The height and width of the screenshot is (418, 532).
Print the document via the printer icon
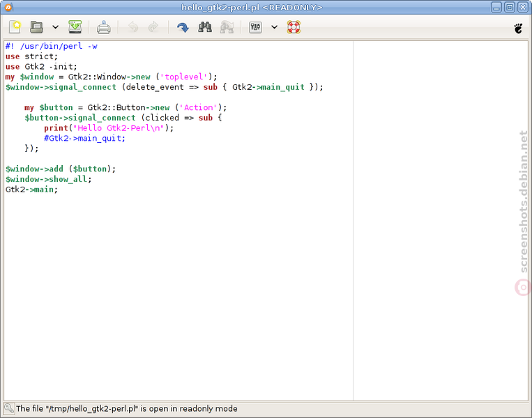point(103,27)
